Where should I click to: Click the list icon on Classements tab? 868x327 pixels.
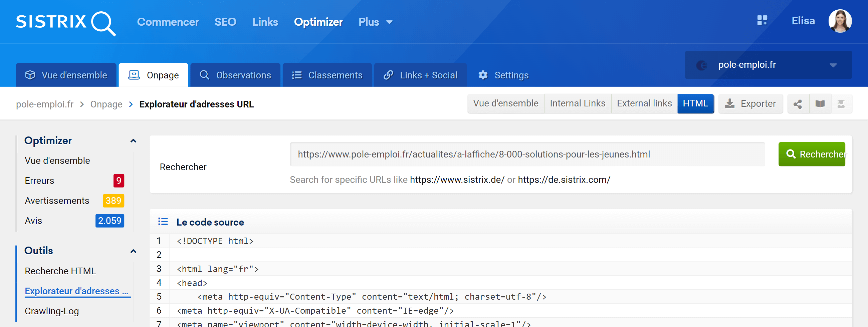click(x=296, y=75)
